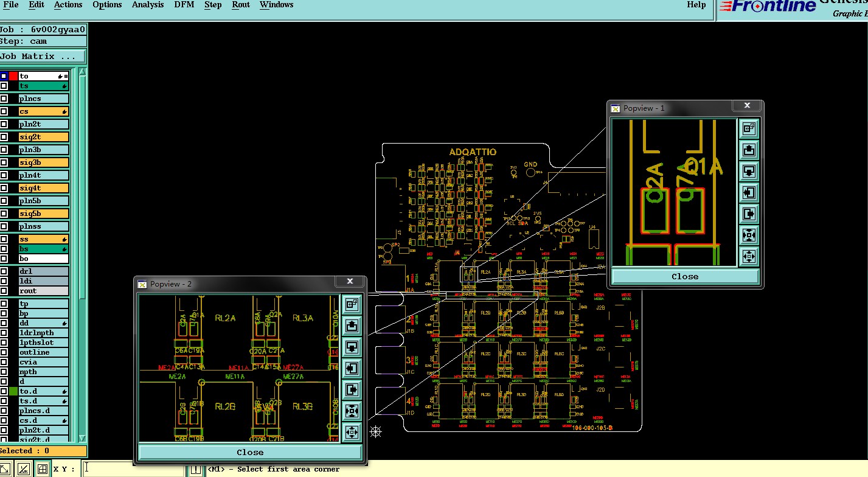The height and width of the screenshot is (477, 868).
Task: Select the bo layer row
Action: 43,259
